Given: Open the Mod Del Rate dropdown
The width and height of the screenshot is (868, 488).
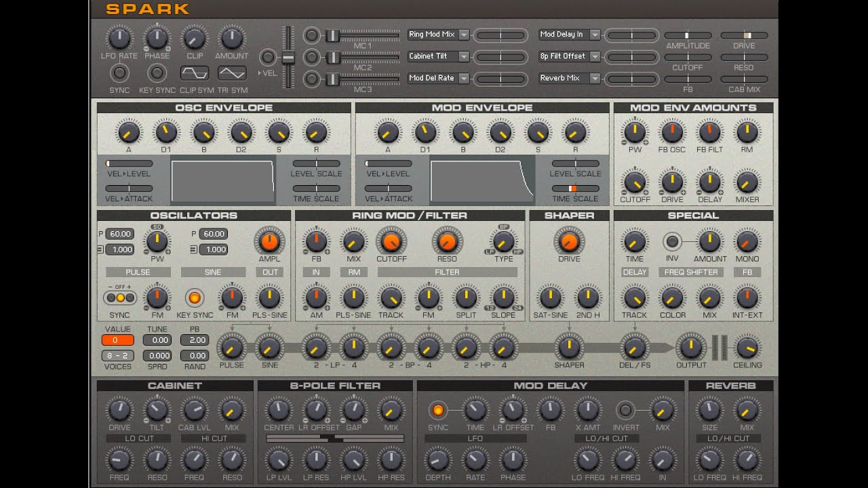Looking at the screenshot, I should tap(438, 78).
